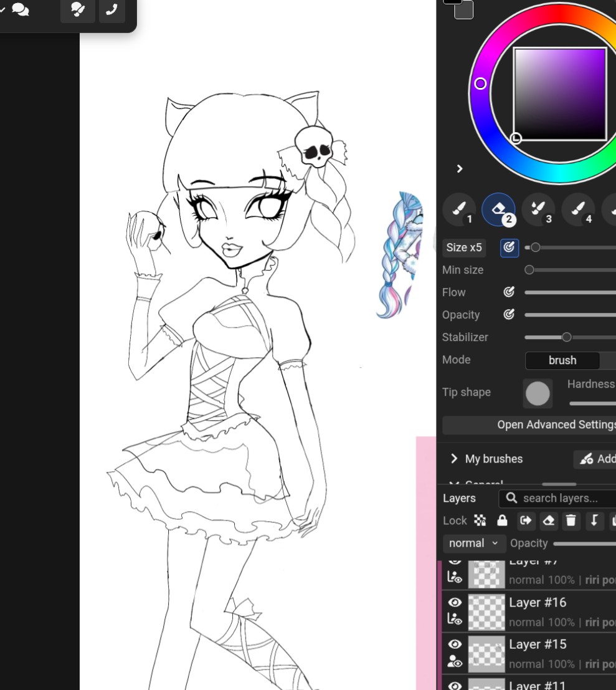Open the normal blend mode dropdown
616x690 pixels.
474,544
